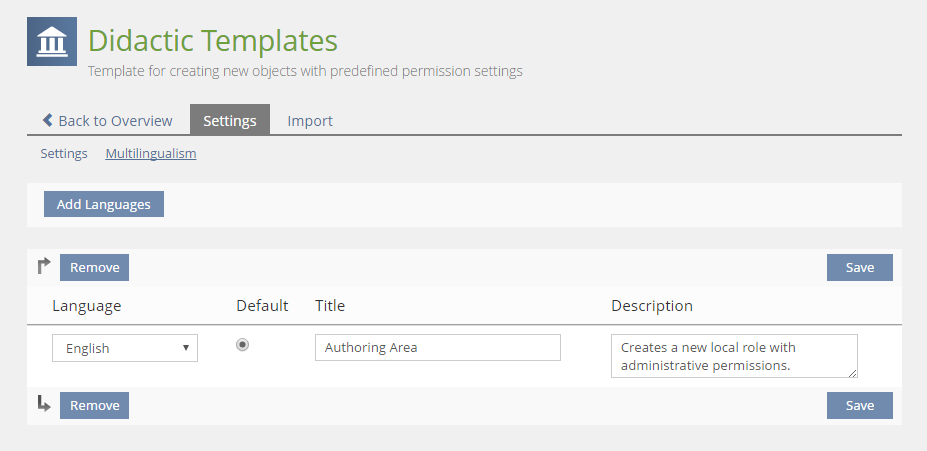Screen dimensions: 927x451
Task: Open the English language dropdown
Action: click(x=125, y=348)
